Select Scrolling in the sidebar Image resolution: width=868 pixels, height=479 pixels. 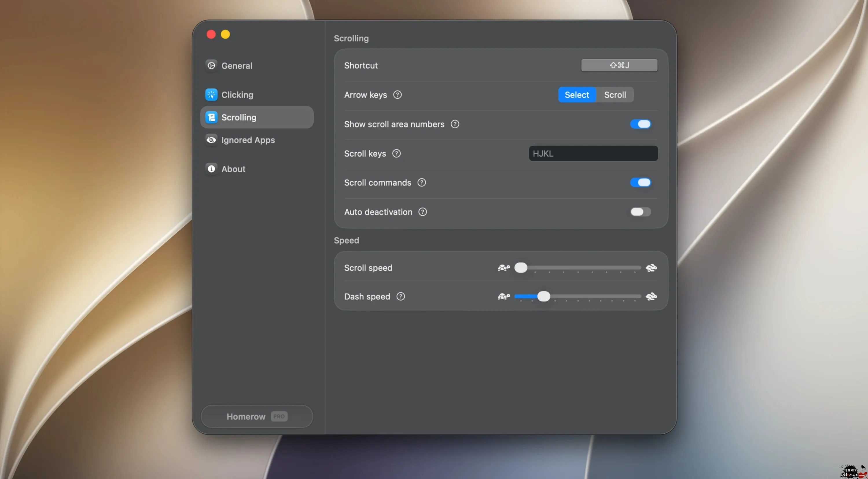(x=257, y=117)
